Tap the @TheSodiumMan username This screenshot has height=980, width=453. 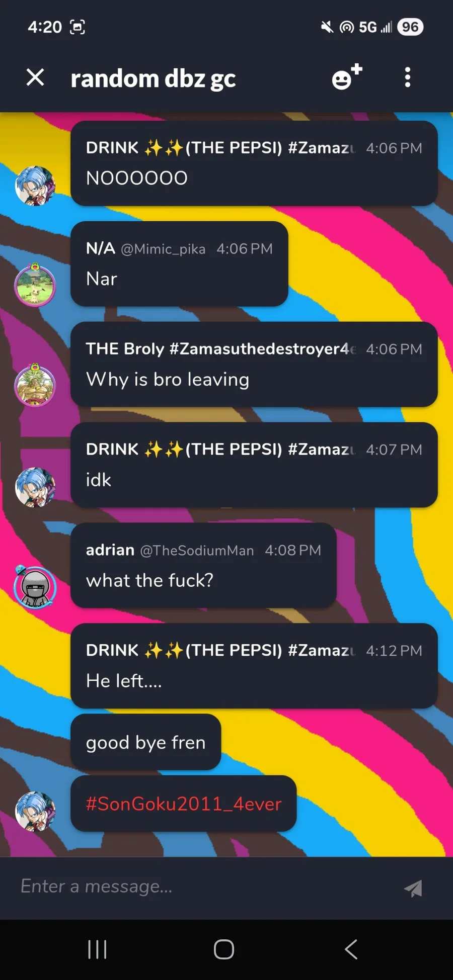click(x=197, y=551)
